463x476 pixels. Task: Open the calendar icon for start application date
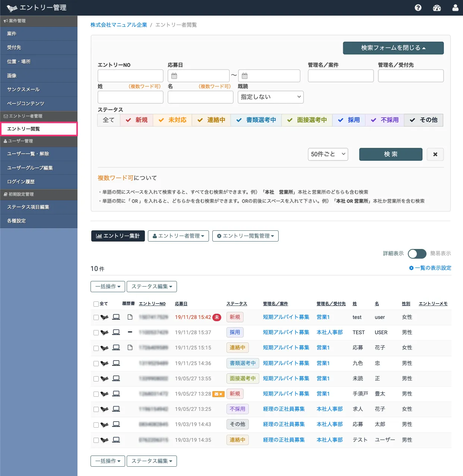click(174, 76)
